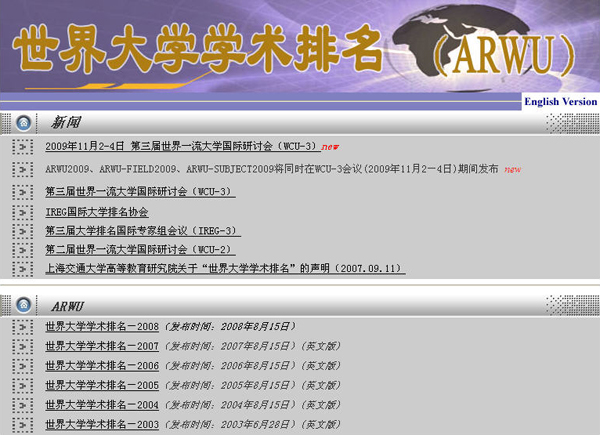This screenshot has width=600, height=435.
Task: Click the 世界大学学术排名 banner title
Action: (197, 49)
